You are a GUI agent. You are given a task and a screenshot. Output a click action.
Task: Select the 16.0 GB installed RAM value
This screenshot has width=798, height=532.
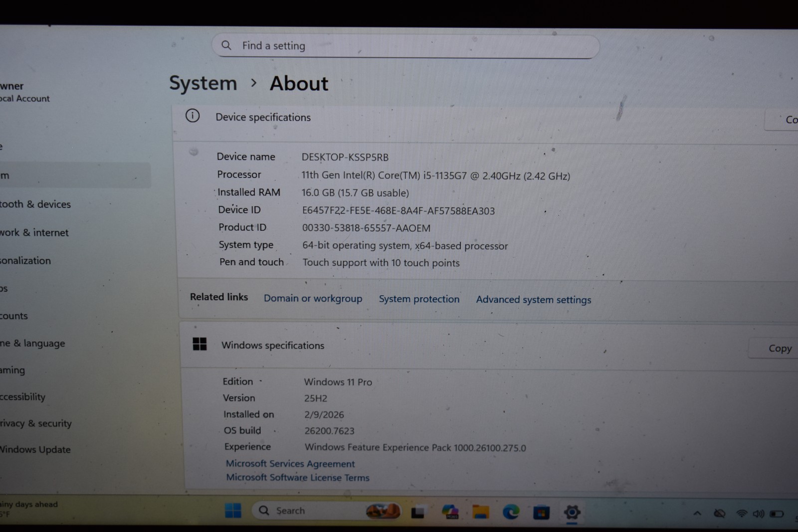(355, 193)
